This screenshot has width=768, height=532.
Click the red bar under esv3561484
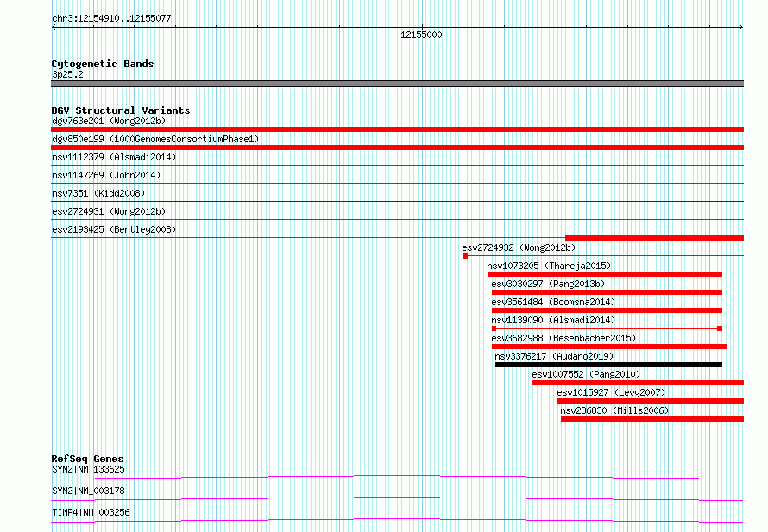point(607,310)
